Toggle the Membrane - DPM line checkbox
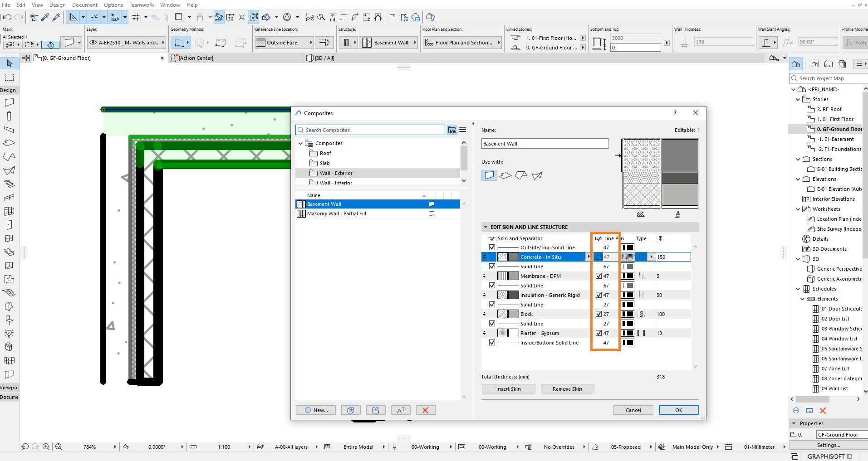 598,276
